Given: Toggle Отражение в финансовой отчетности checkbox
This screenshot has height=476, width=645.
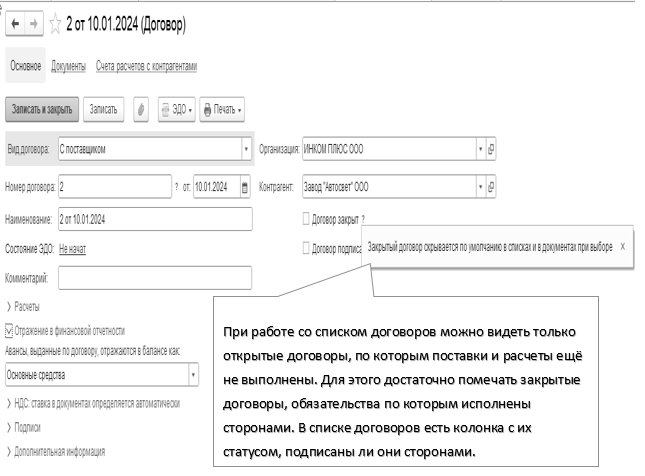Looking at the screenshot, I should [x=9, y=330].
